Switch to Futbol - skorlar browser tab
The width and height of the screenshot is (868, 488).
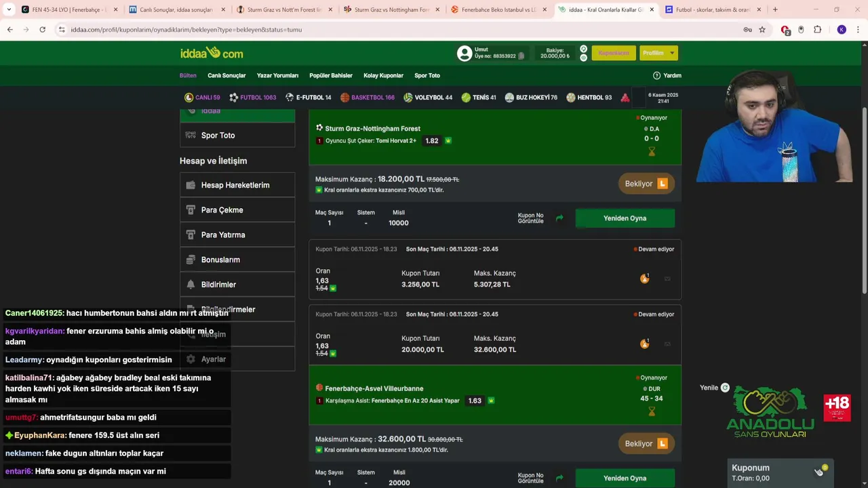coord(712,9)
